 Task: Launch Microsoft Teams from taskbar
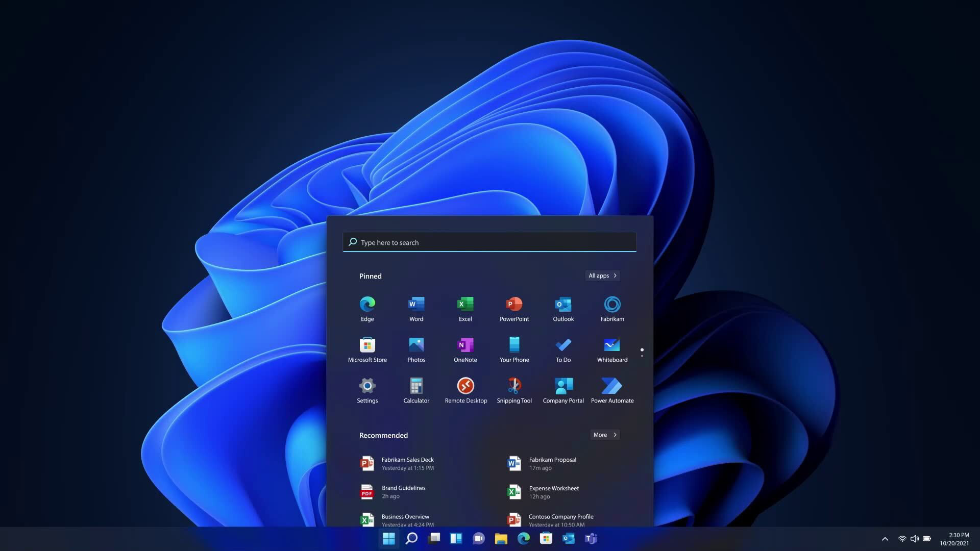click(x=590, y=538)
